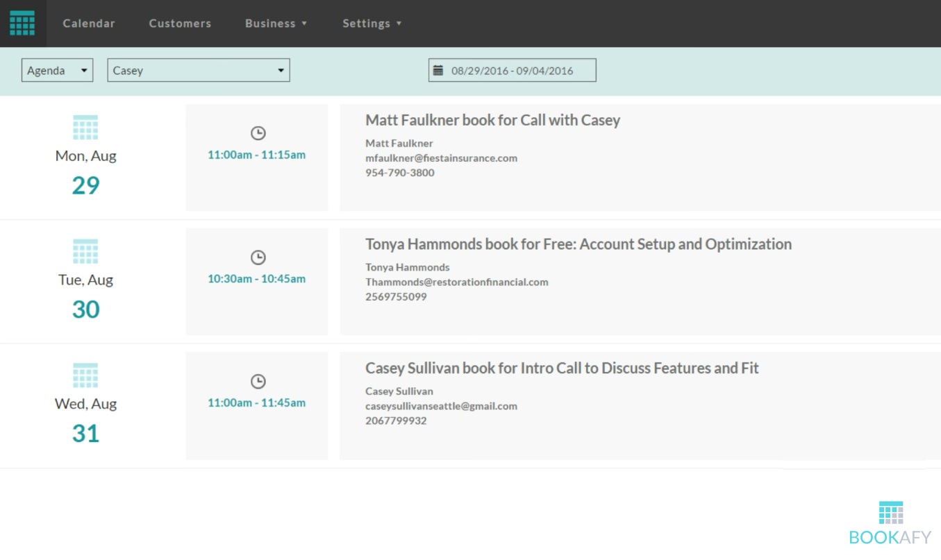Click the clock icon above 11:00am - 11:45am
Image resolution: width=941 pixels, height=560 pixels.
tap(258, 381)
